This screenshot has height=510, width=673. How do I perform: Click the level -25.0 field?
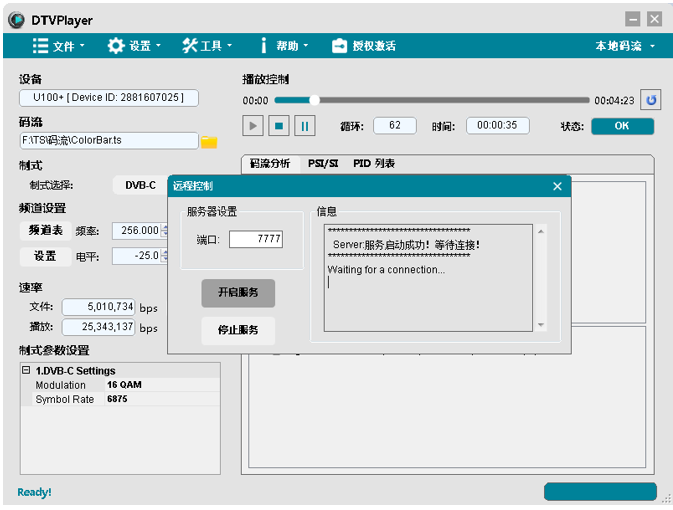136,256
